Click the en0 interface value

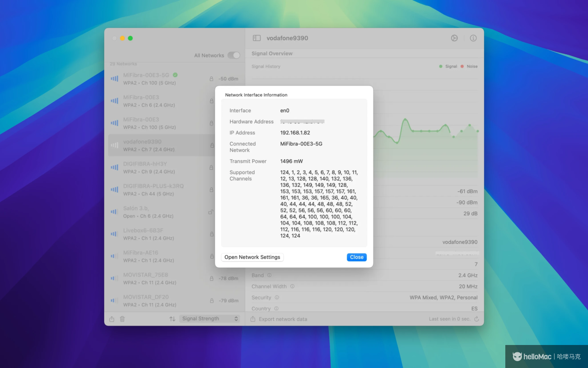[x=285, y=110]
